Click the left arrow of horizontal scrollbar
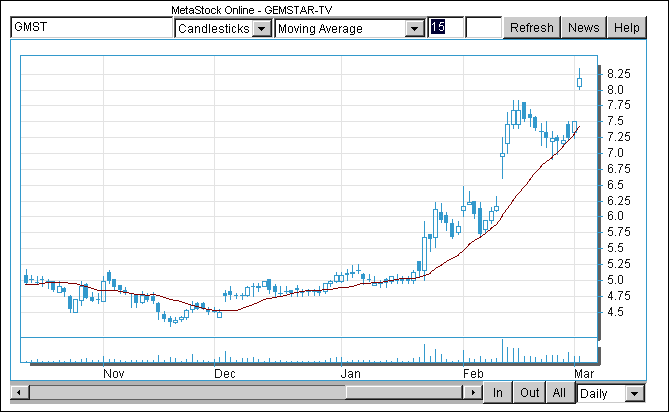Screen dimensions: 669x412 tap(20, 392)
